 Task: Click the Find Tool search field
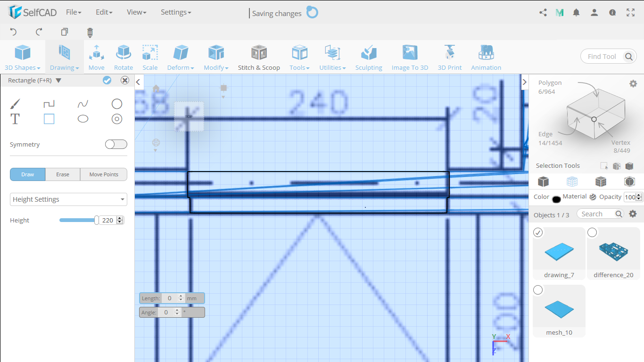point(609,57)
